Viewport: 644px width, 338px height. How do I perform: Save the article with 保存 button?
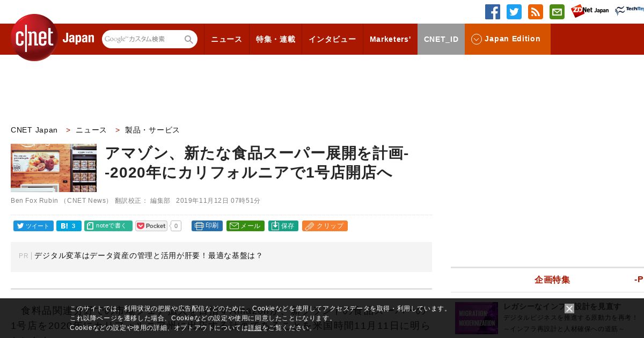pos(283,226)
